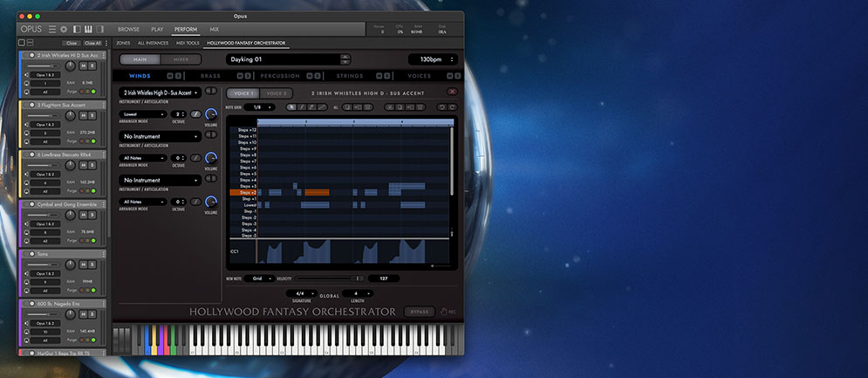Solo the 2 Irish Whistles instrument
The image size is (868, 378).
point(92,66)
